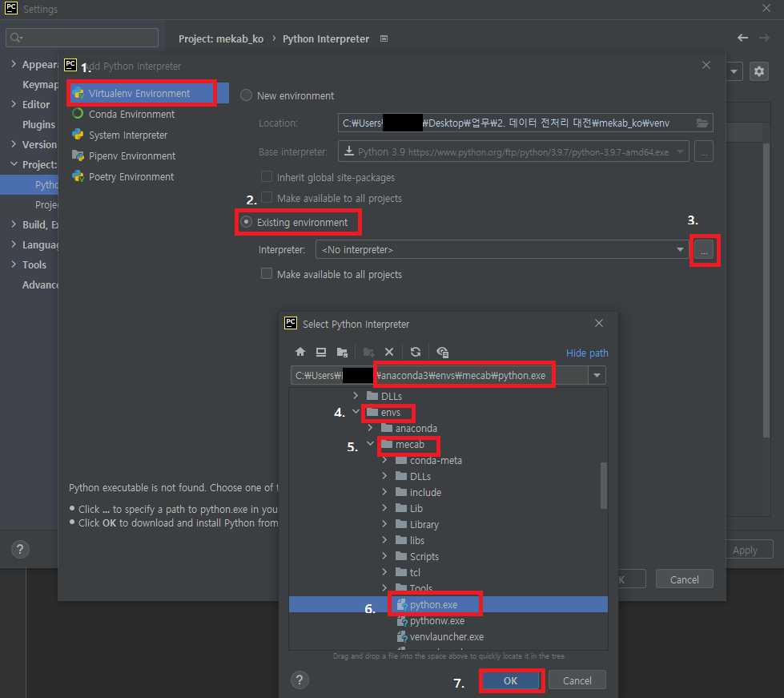Expand the include folder
The image size is (784, 698).
pos(384,492)
